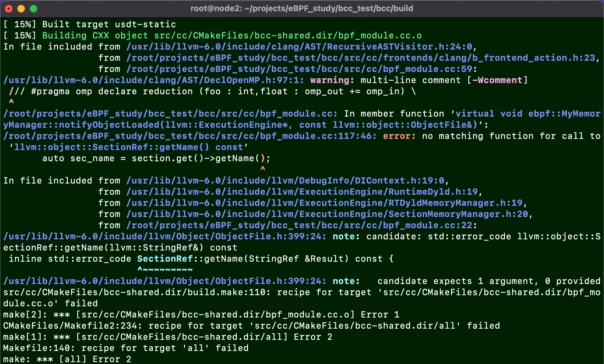This screenshot has height=364, width=604.
Task: Click bpf_module.cc:22 include path
Action: tap(299, 225)
